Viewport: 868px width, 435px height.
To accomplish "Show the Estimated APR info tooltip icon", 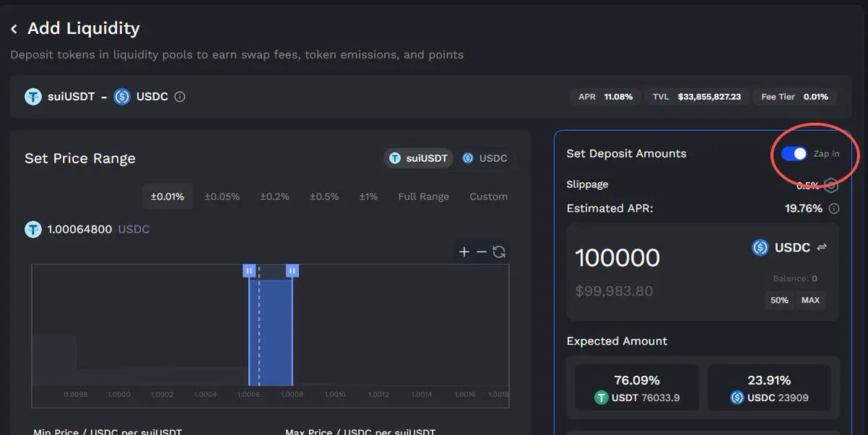I will pyautogui.click(x=834, y=209).
